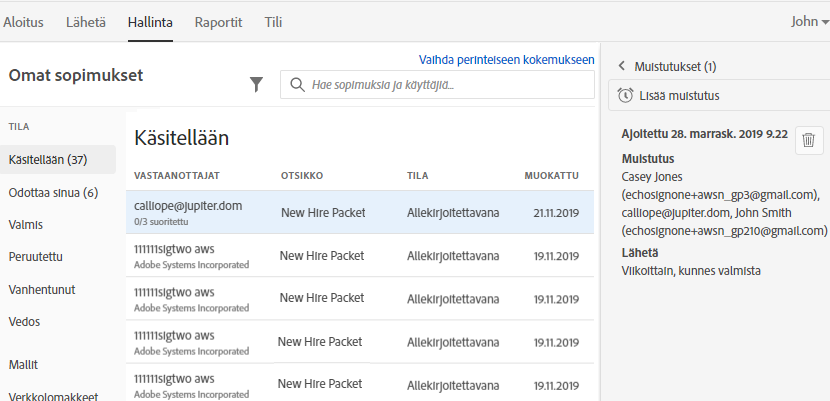The image size is (830, 401).
Task: Click the clock icon for Lisää muistutus
Action: (625, 96)
